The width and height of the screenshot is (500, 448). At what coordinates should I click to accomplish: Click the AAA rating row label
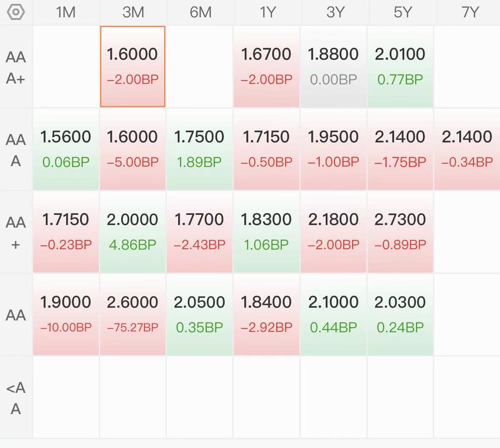click(x=16, y=150)
